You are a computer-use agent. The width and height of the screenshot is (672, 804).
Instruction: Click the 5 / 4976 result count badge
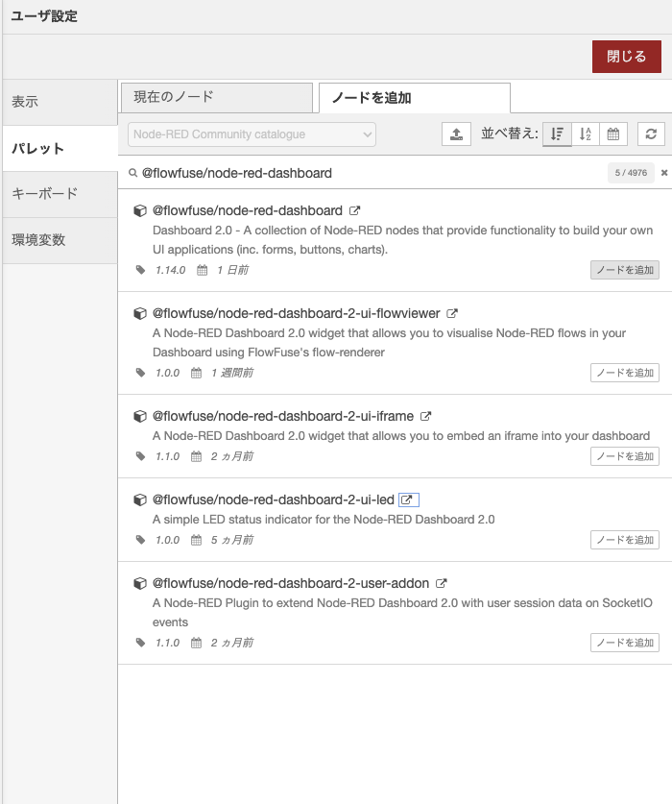pos(631,173)
